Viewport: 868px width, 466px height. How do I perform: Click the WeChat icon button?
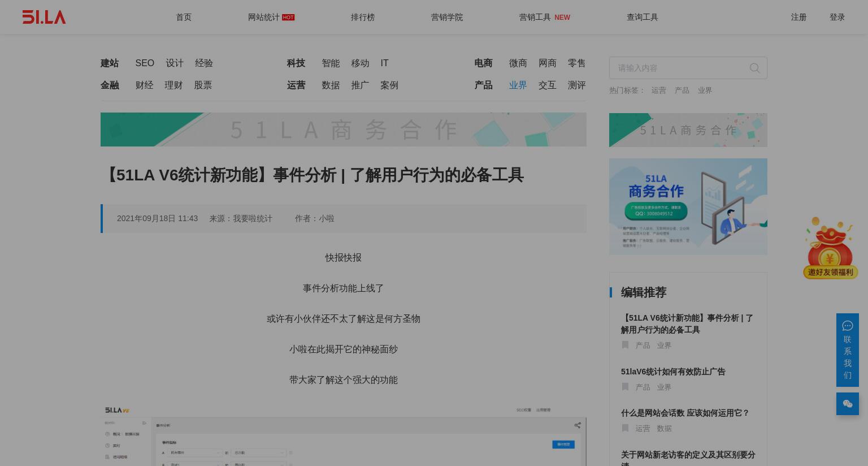click(x=848, y=404)
